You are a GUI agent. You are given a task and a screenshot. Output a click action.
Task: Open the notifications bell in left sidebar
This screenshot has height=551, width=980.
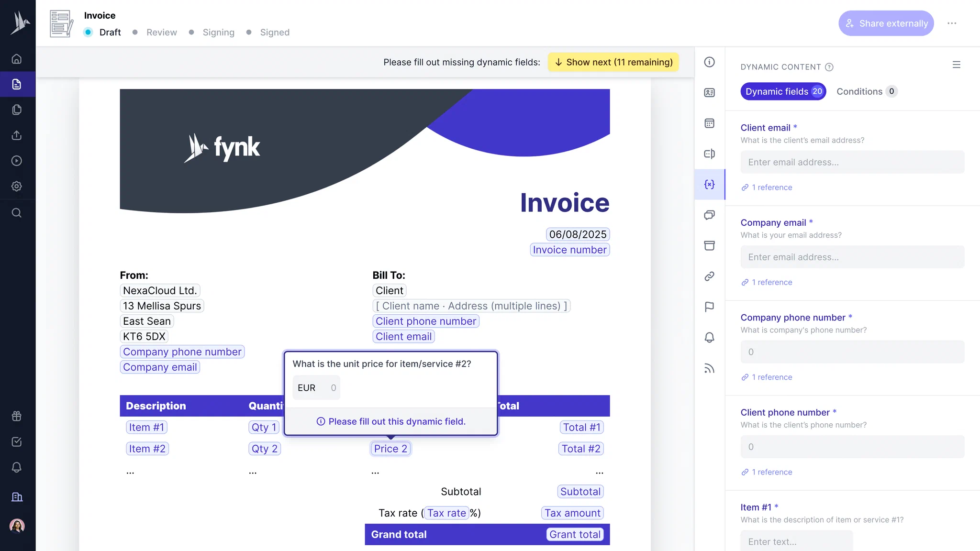[17, 467]
